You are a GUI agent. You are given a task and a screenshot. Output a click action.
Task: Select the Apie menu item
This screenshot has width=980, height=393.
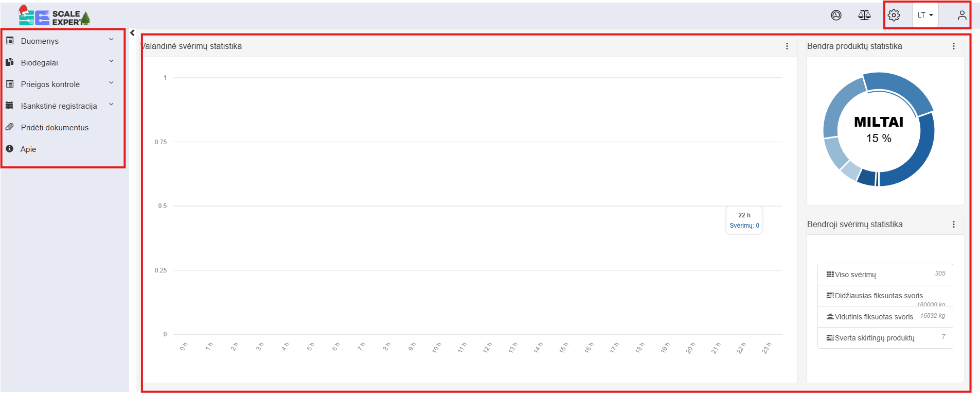pyautogui.click(x=28, y=149)
